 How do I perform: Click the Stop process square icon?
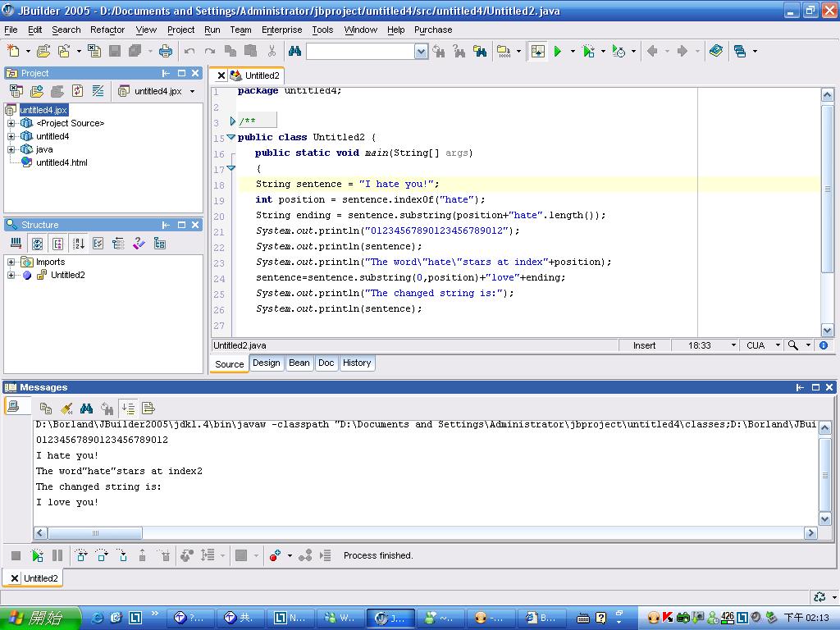point(16,555)
